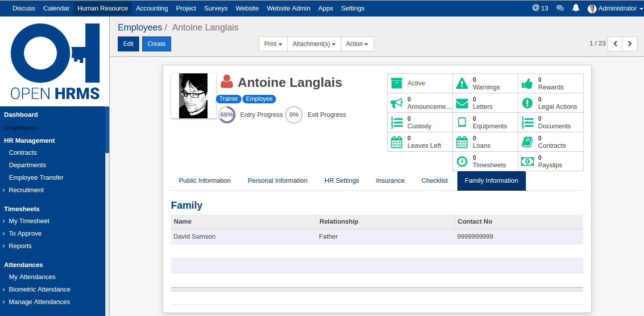Open the Accounting menu

pyautogui.click(x=152, y=8)
